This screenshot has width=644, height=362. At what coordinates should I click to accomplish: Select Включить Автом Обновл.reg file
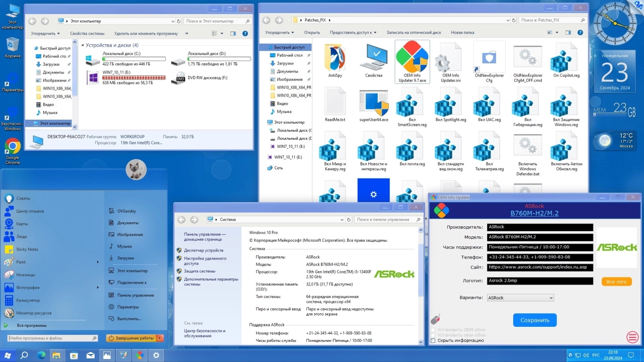(x=567, y=151)
